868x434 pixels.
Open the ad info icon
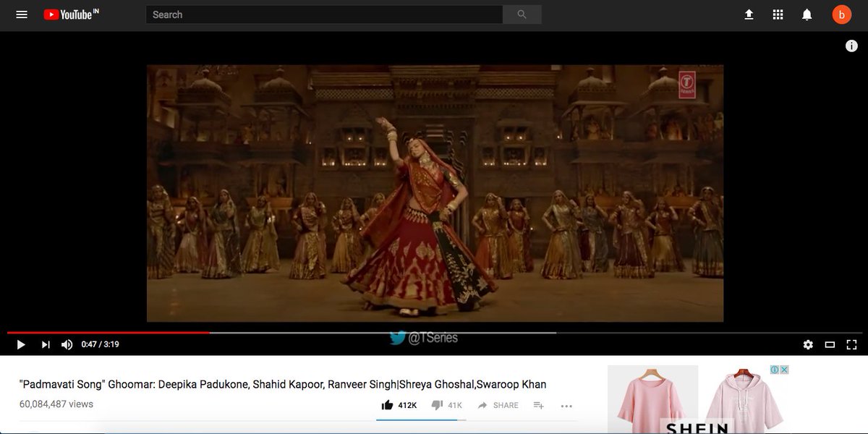[774, 370]
